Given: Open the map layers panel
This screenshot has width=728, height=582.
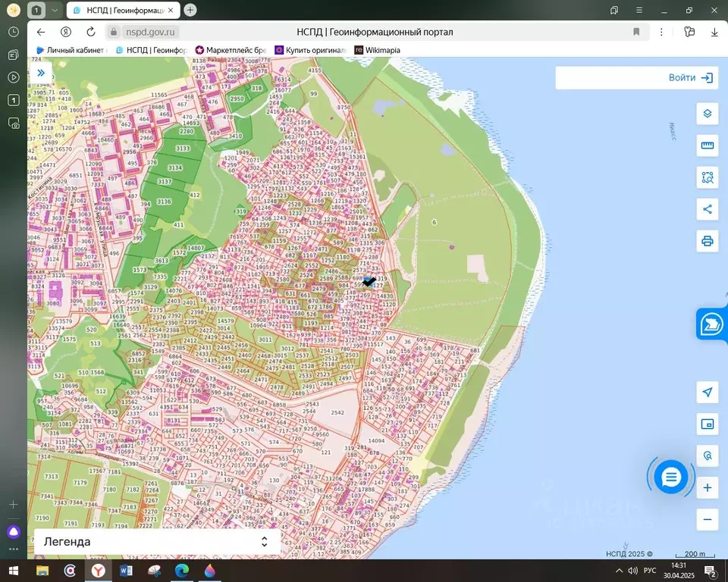Looking at the screenshot, I should [x=707, y=114].
